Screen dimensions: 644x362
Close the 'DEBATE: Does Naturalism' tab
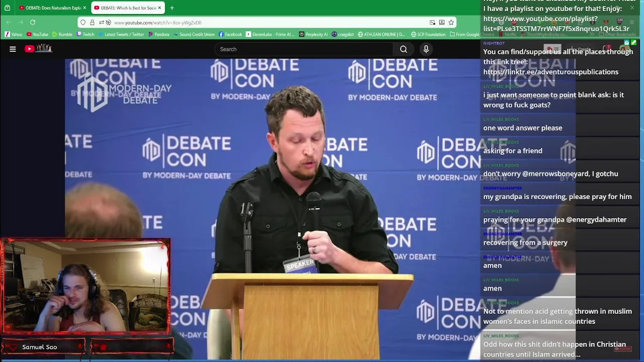click(x=85, y=8)
